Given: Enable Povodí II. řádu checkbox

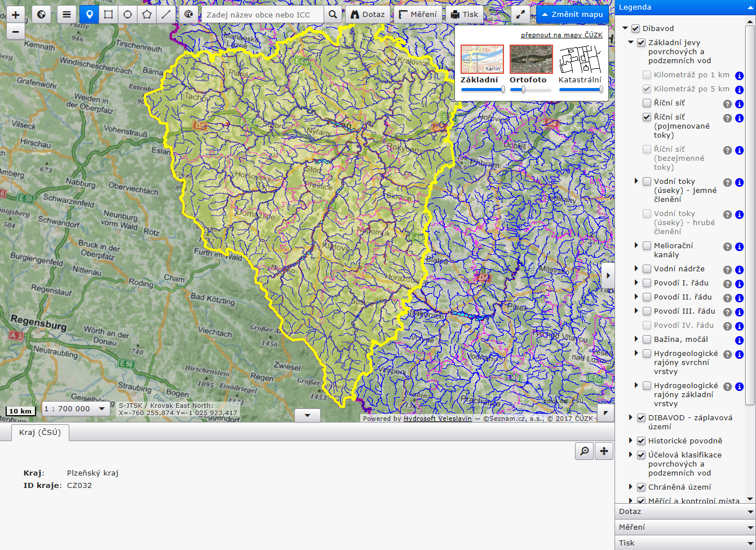Looking at the screenshot, I should 647,297.
